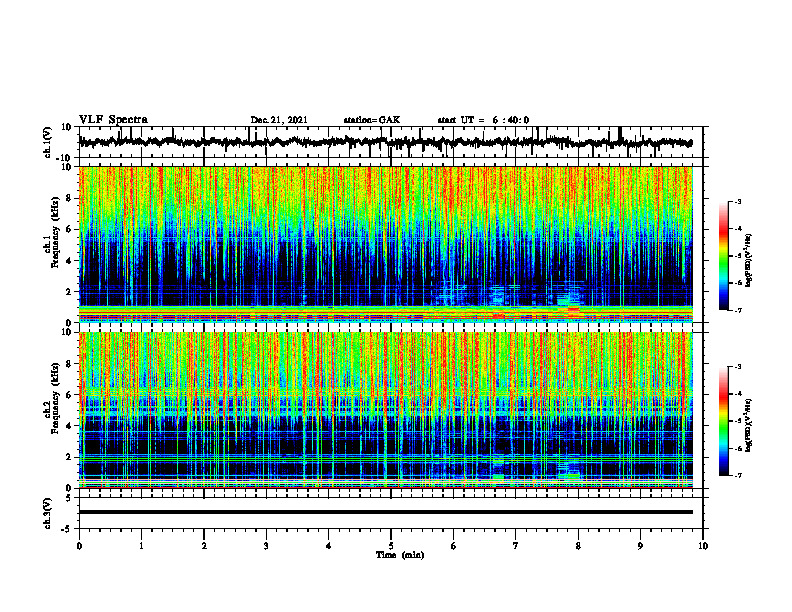This screenshot has width=792, height=612.
Task: Click the time axis tick label "1"
Action: 141,546
